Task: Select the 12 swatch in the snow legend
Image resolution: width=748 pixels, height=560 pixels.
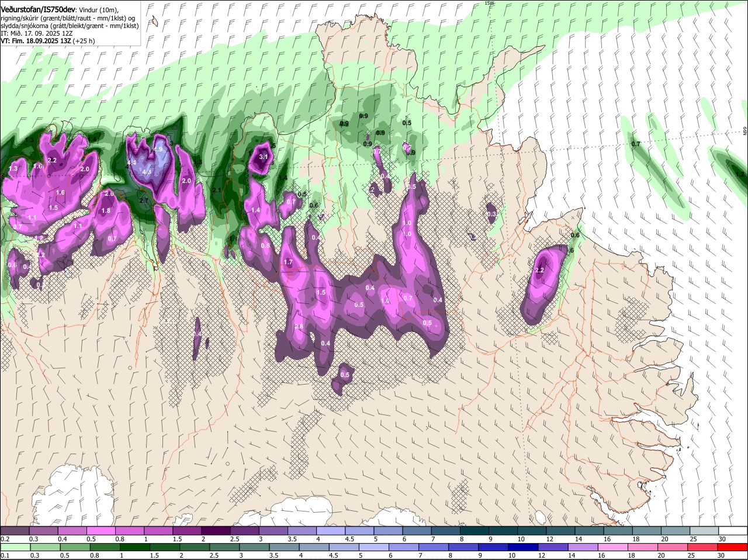Action: [x=560, y=530]
